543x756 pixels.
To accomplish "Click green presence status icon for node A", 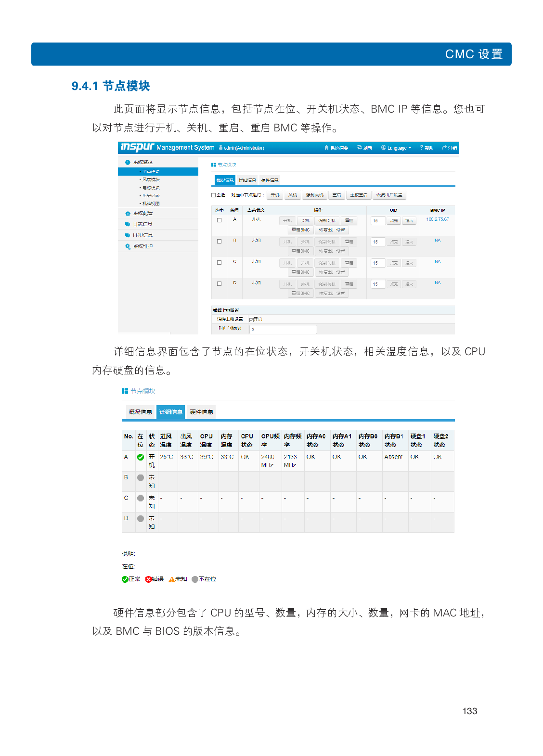I will 141,457.
